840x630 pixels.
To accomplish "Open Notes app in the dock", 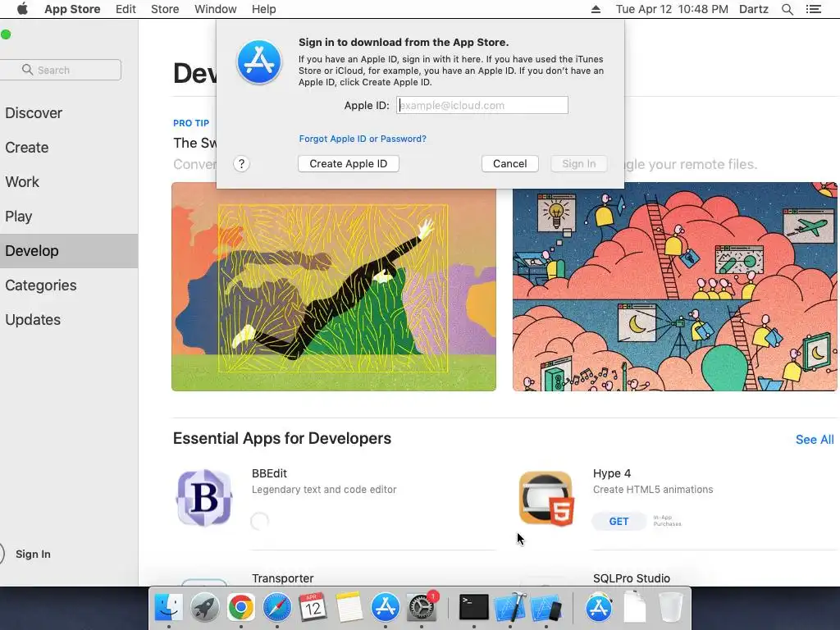I will 349,608.
